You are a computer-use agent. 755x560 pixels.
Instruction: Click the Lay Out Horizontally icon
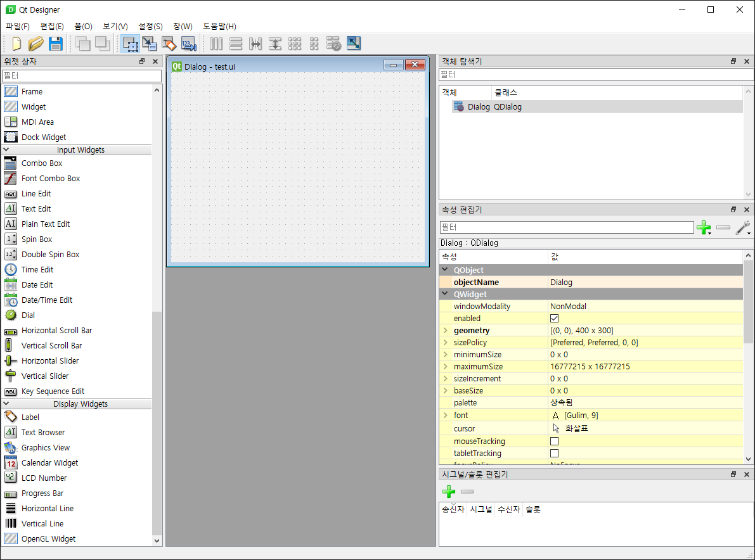(x=216, y=44)
